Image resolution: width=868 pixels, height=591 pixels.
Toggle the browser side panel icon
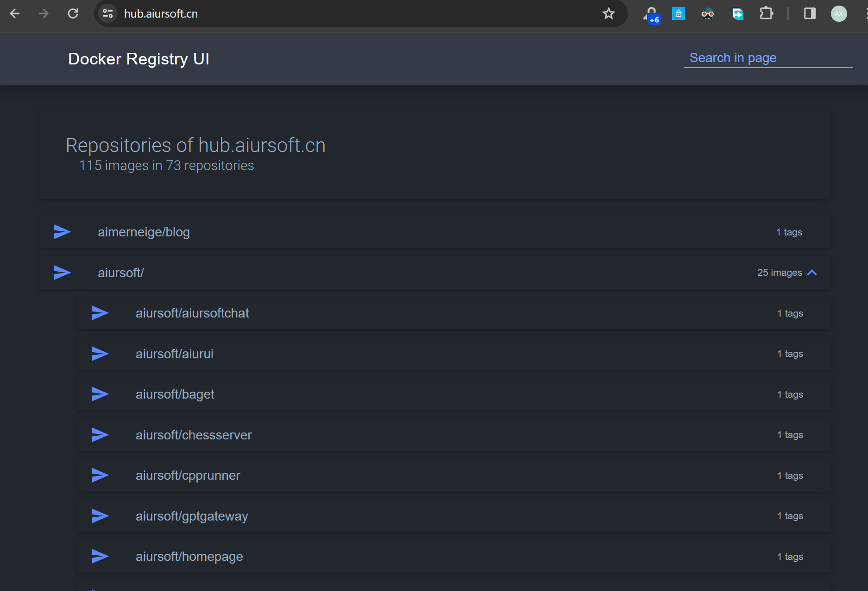coord(810,13)
